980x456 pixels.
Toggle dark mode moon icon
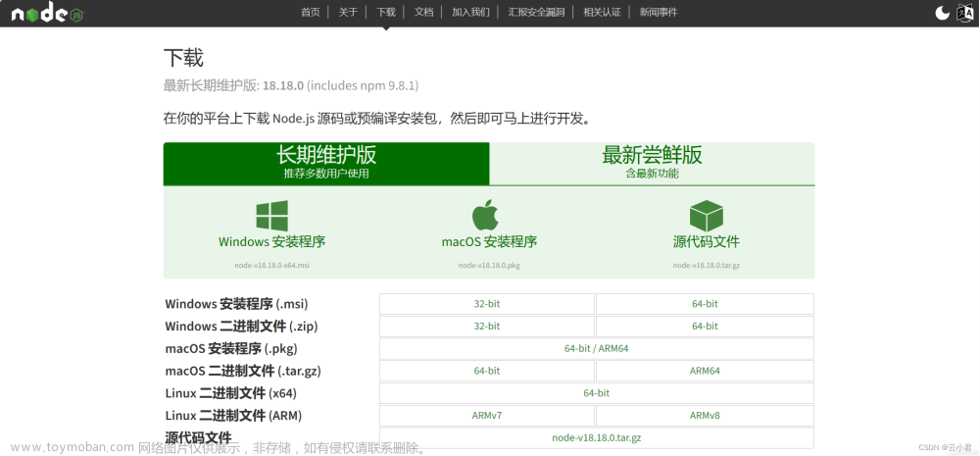tap(942, 13)
